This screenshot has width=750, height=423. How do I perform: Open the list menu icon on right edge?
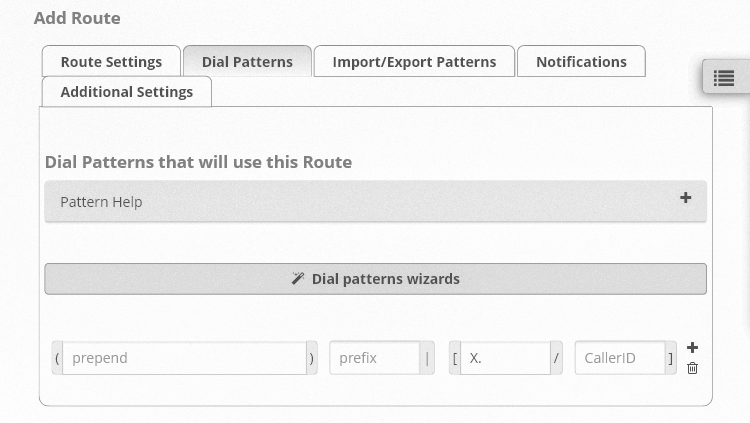tap(724, 78)
